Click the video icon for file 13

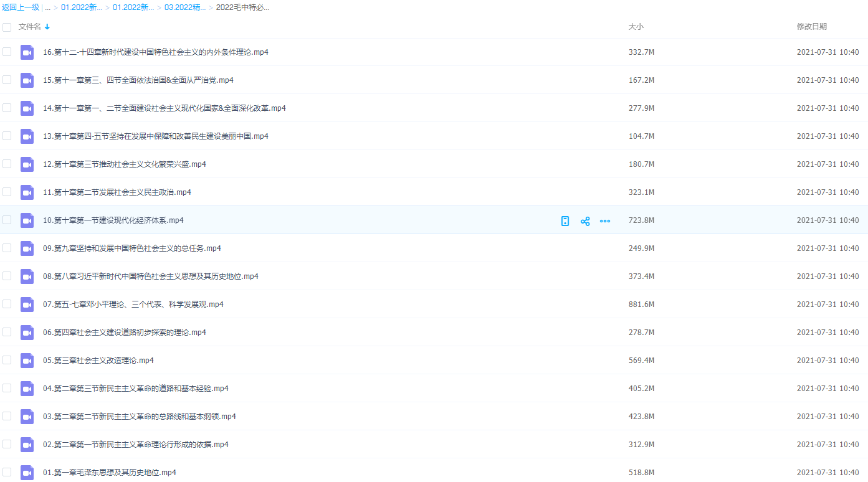point(27,136)
